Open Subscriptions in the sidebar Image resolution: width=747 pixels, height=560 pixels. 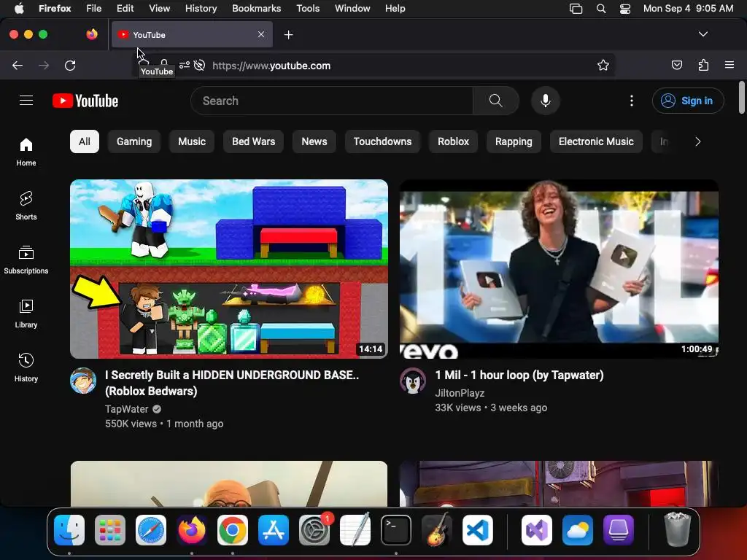pos(26,260)
